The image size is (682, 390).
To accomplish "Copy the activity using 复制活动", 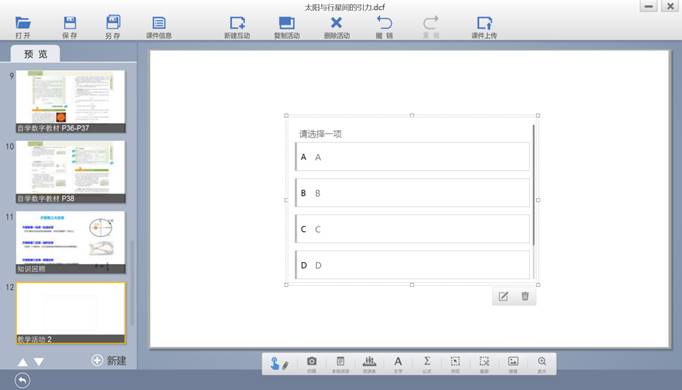I will tap(287, 27).
